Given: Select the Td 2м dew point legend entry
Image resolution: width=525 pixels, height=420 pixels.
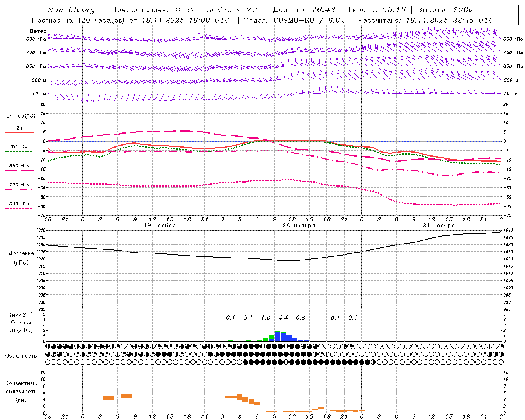Looking at the screenshot, I should pyautogui.click(x=19, y=147).
